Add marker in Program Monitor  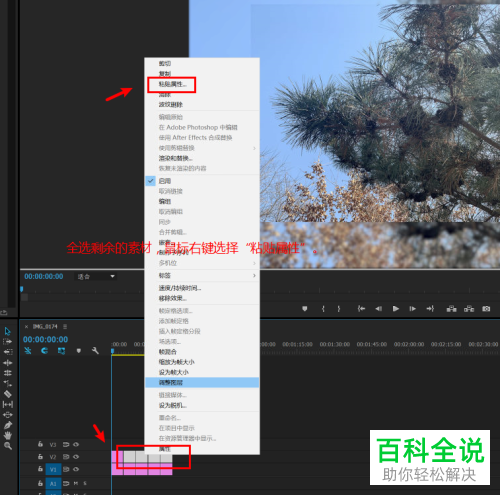pos(304,309)
